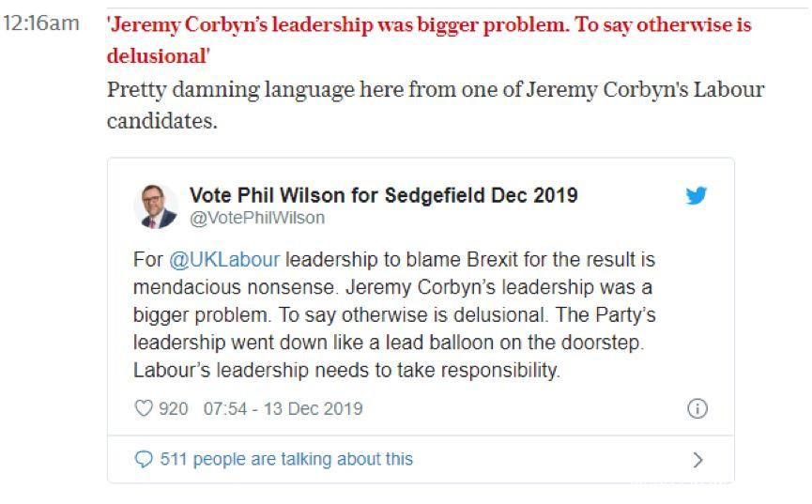The height and width of the screenshot is (504, 812).
Task: Click the word 'delusional' ending the red headline
Action: 157,55
